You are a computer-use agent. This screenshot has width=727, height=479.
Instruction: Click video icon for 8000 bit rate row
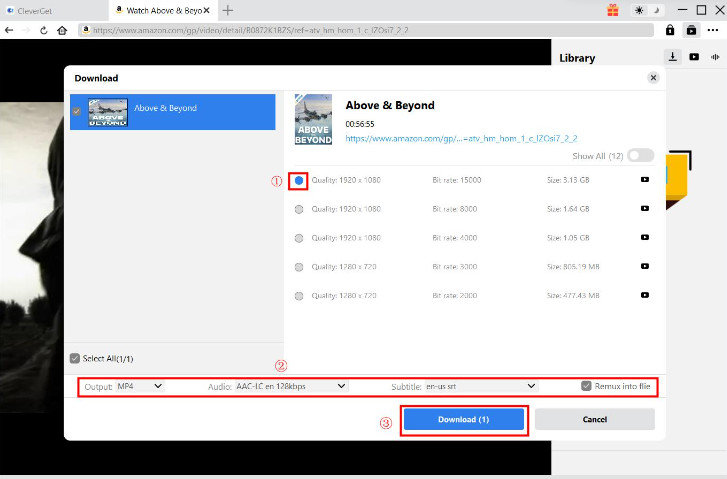click(x=645, y=208)
